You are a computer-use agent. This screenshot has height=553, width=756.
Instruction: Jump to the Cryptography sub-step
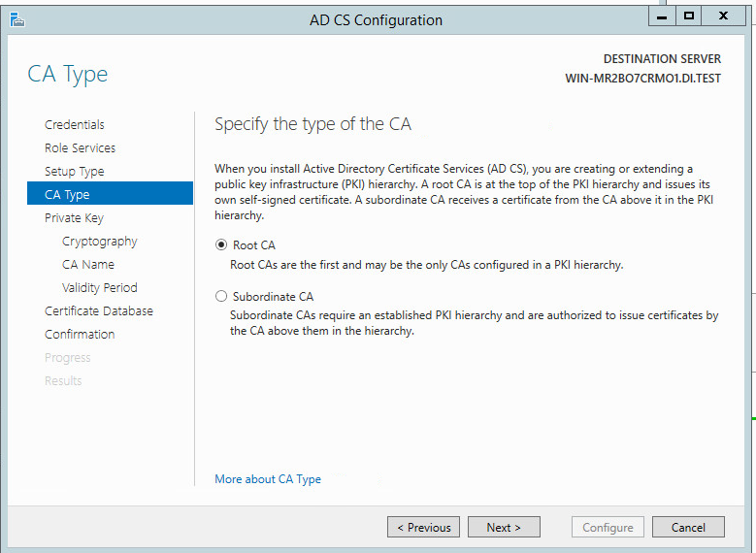(x=100, y=242)
